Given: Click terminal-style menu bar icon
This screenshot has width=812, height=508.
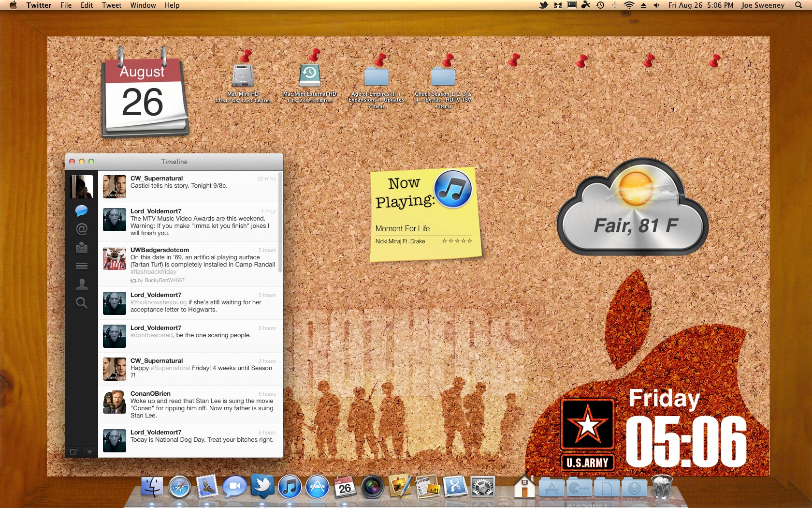Looking at the screenshot, I should coord(572,5).
